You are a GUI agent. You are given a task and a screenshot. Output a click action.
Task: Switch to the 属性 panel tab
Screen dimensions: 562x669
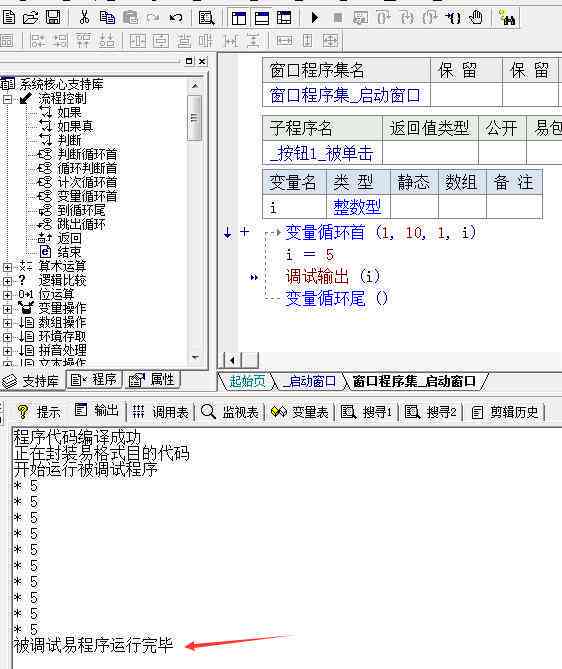point(152,379)
